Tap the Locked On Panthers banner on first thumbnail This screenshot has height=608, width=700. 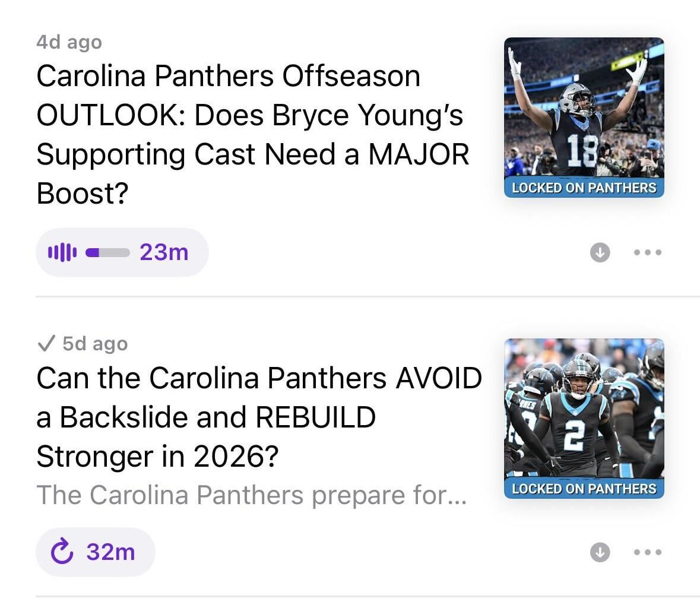(584, 188)
